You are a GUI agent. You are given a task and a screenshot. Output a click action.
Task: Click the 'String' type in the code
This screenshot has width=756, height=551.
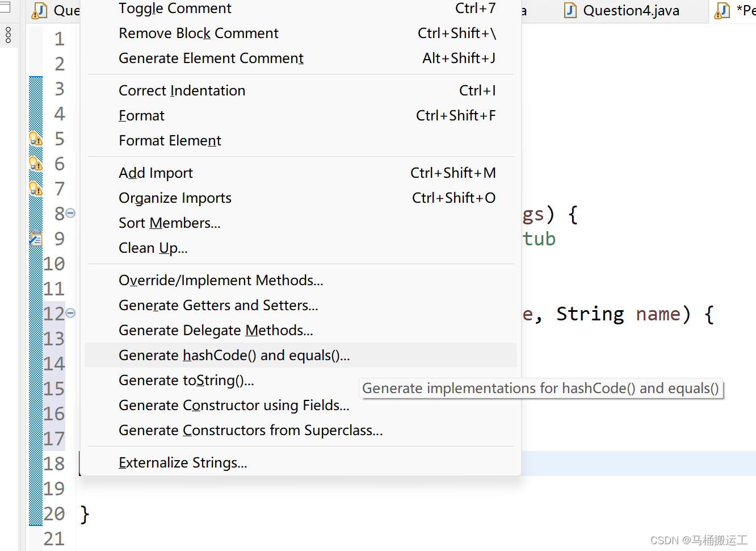(590, 314)
